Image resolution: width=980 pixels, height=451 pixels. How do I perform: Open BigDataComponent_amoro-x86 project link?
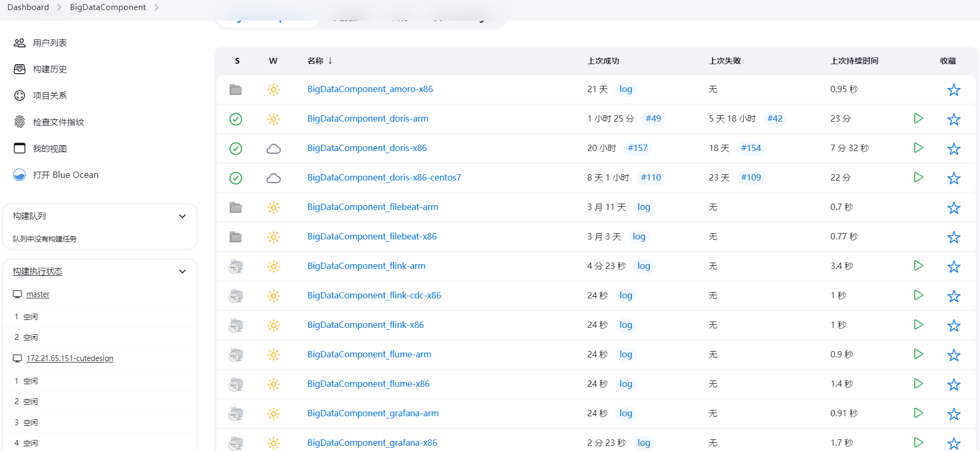point(370,89)
